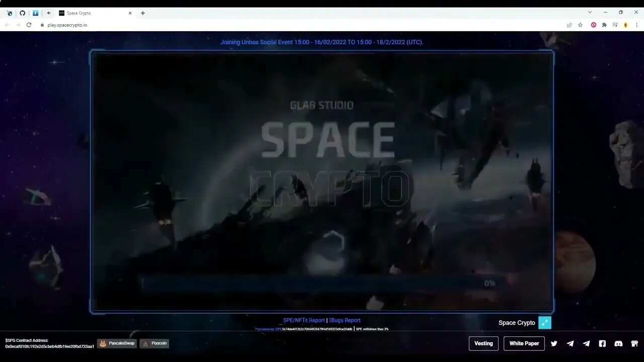Open the pinned GitHub tab
The height and width of the screenshot is (362, 644).
[22, 13]
